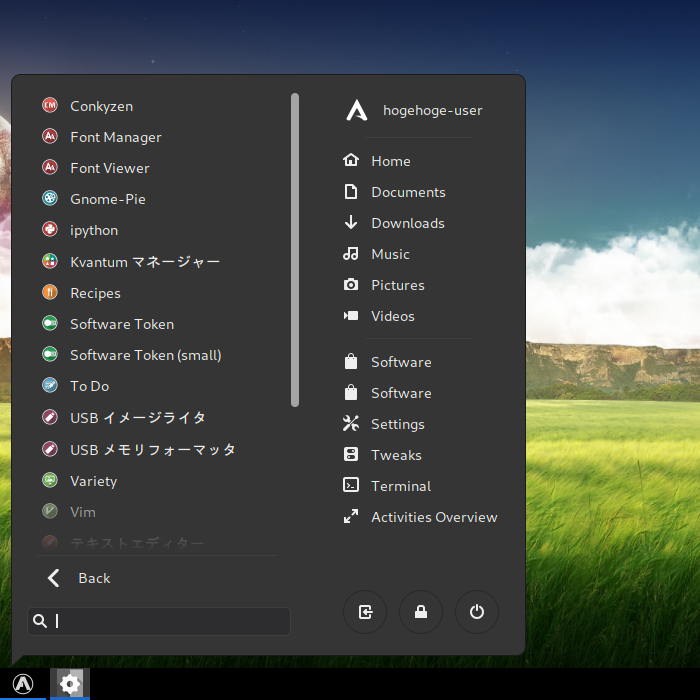Viewport: 700px width, 700px height.
Task: Open the Arc Menu button in taskbar
Action: (x=23, y=683)
